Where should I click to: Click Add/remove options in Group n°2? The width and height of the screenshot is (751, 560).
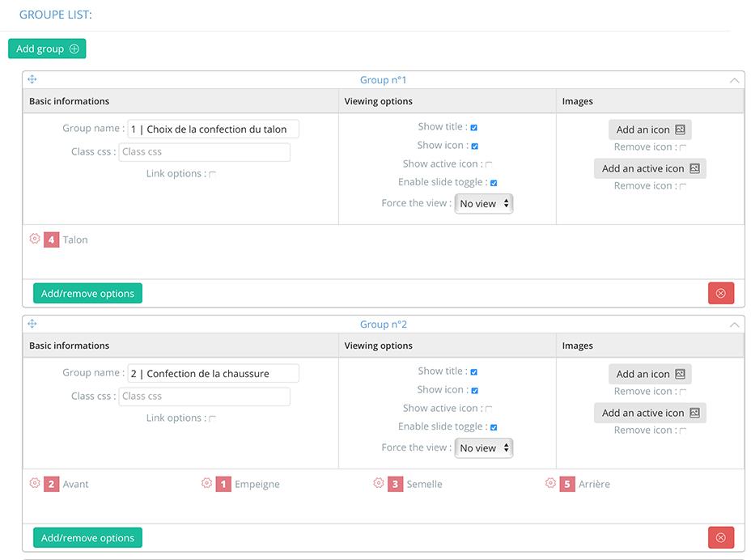tap(87, 537)
